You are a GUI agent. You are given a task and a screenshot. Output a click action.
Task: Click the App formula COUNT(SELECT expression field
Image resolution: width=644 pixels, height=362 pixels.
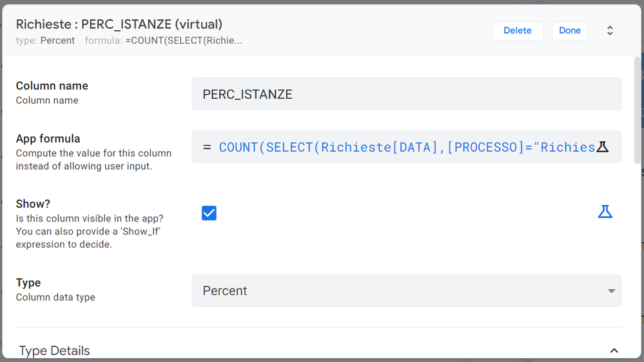406,147
